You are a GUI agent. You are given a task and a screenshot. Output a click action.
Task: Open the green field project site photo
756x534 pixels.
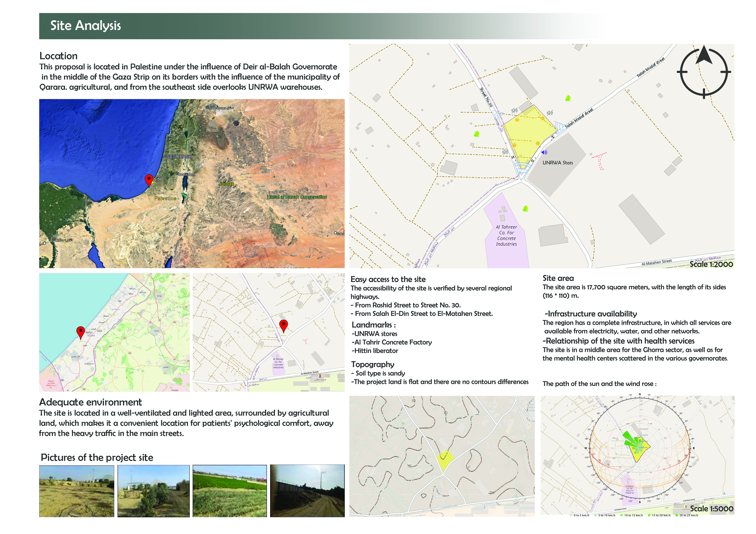(x=230, y=491)
